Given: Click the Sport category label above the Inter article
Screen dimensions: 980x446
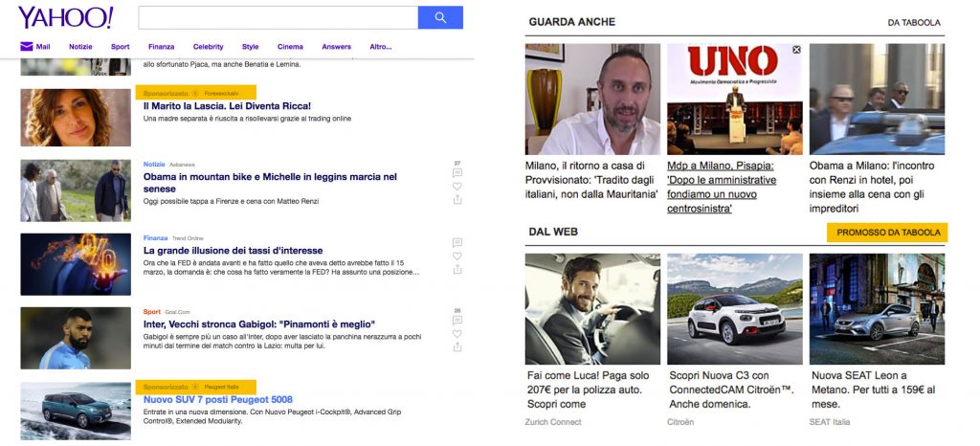Looking at the screenshot, I should click(152, 312).
